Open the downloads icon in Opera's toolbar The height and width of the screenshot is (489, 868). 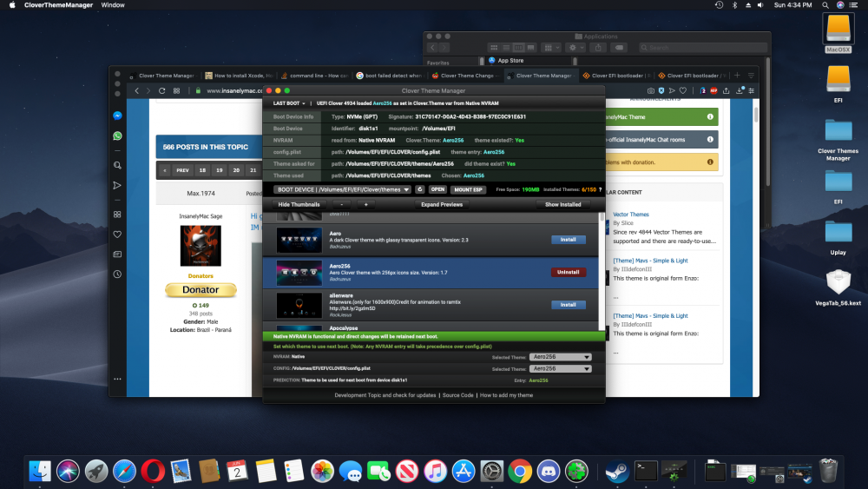pyautogui.click(x=739, y=91)
